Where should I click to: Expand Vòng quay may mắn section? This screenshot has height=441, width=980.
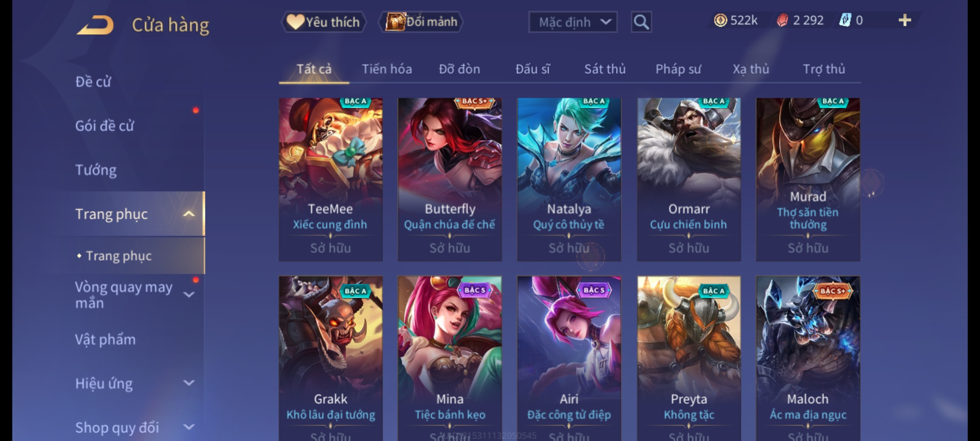tap(189, 294)
